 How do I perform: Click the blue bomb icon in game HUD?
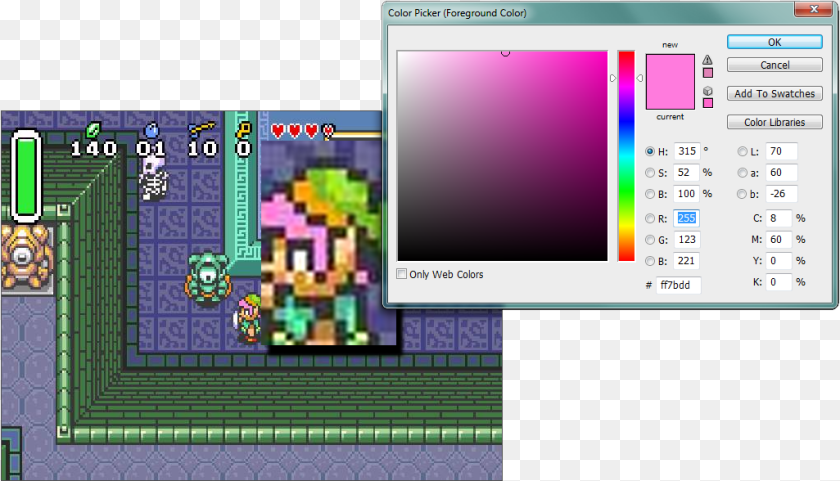[x=152, y=130]
